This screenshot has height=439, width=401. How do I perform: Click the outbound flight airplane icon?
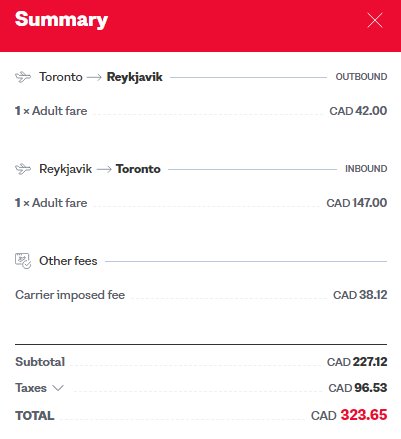point(23,77)
